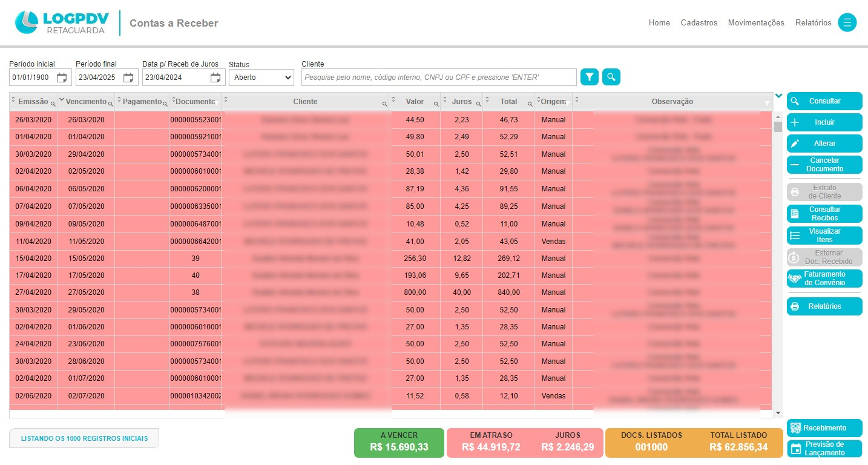868x465 pixels.
Task: Click the Cliente search input field
Action: point(439,77)
